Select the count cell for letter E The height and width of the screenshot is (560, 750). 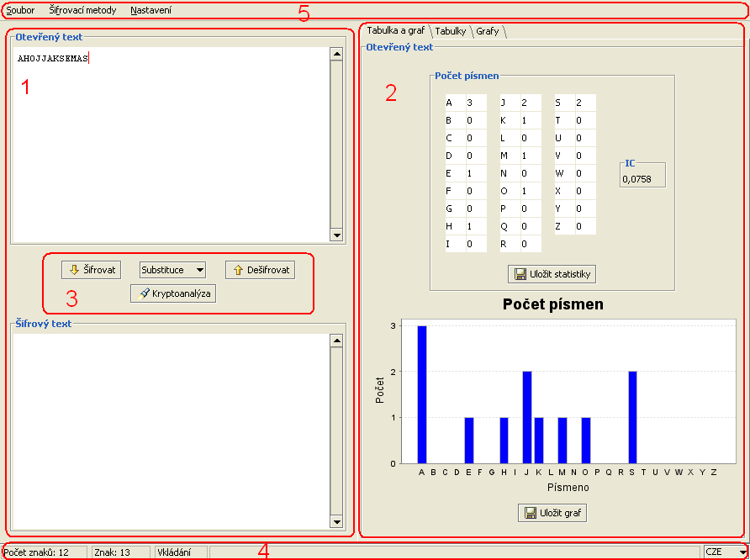coord(477,173)
